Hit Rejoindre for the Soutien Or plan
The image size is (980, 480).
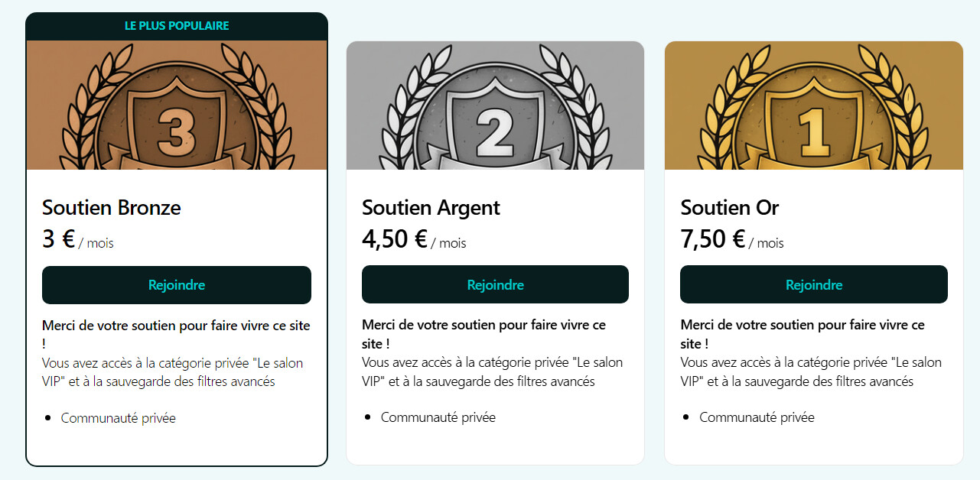click(x=813, y=285)
